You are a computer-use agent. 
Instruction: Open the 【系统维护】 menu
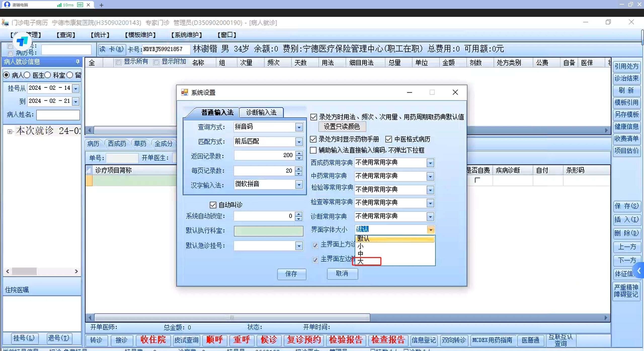186,35
